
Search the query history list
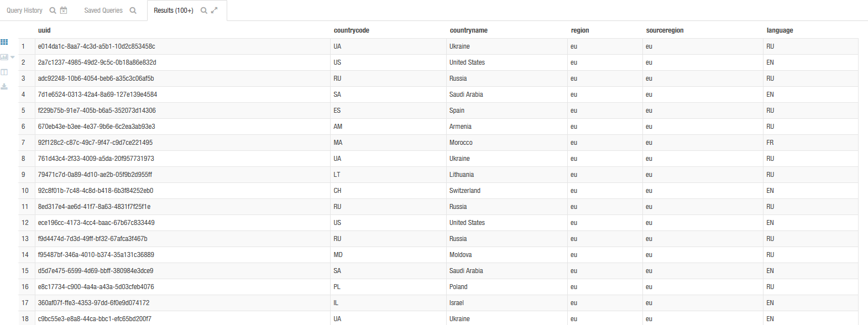tap(53, 11)
